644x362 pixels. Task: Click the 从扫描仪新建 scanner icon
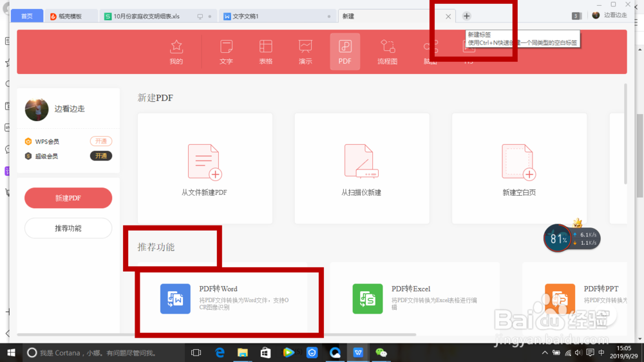[x=361, y=161]
